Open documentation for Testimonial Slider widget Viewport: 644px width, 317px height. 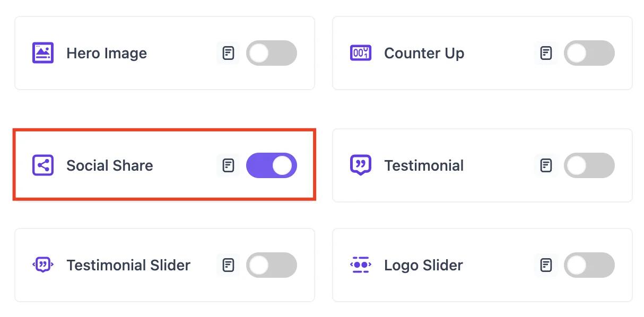pos(228,265)
